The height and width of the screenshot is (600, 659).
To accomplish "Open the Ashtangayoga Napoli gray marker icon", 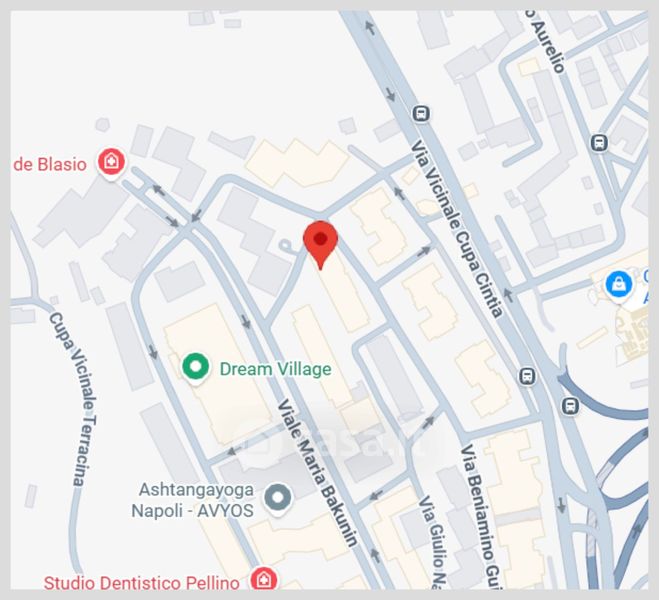I will [278, 498].
